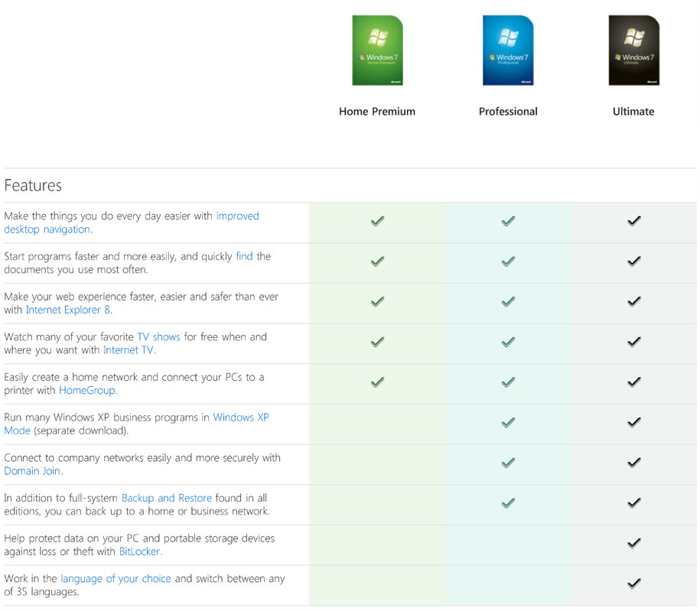Follow the "find" link
Screen dimensions: 700x611
point(244,256)
